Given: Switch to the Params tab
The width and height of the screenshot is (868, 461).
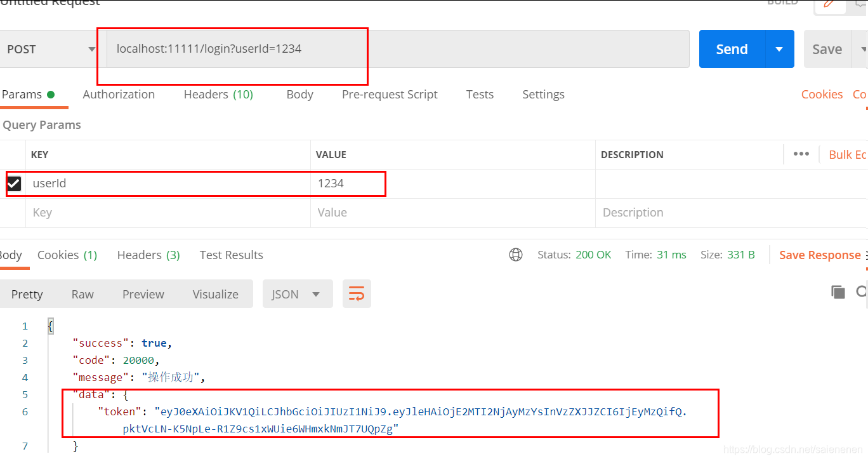Looking at the screenshot, I should [x=27, y=95].
